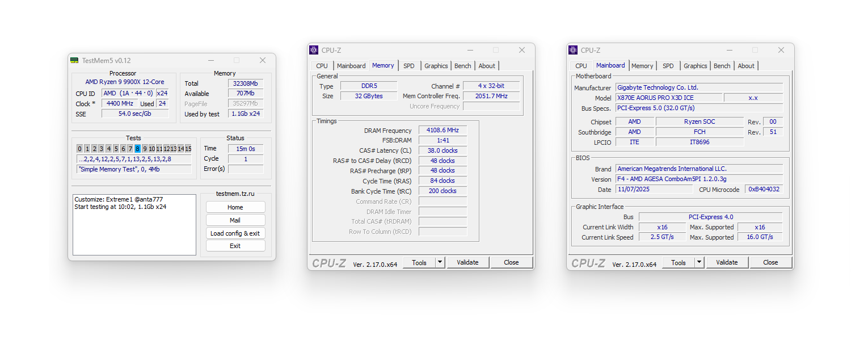Open Graphics tab in CPU-Z Mainboard window
This screenshot has width=868, height=352.
[x=695, y=66]
